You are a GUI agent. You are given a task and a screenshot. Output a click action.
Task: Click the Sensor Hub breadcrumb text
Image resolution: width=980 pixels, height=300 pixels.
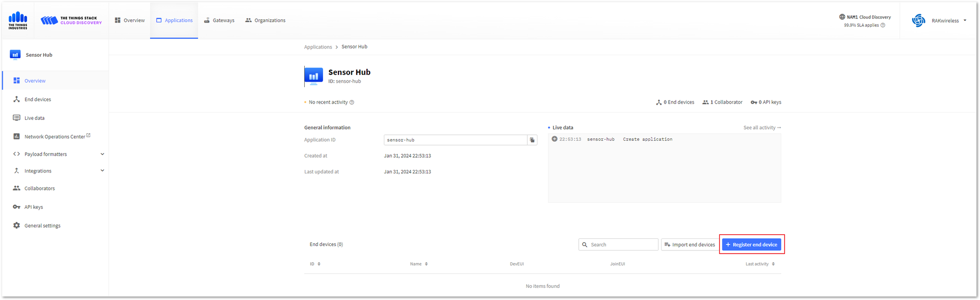354,47
